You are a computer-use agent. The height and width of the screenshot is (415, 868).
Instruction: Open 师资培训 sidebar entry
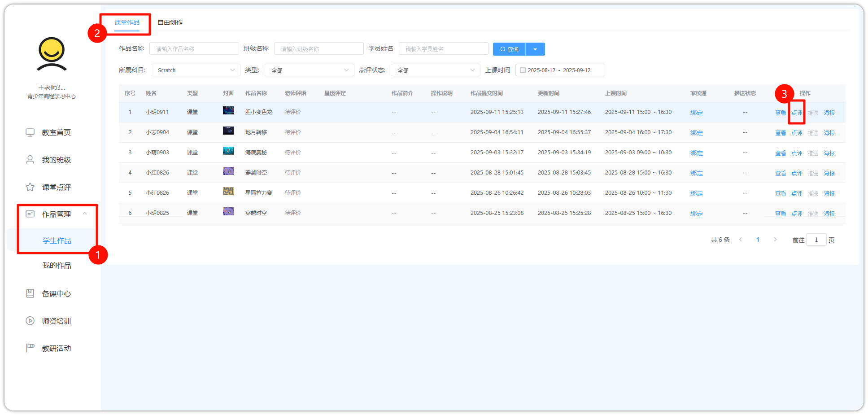56,321
